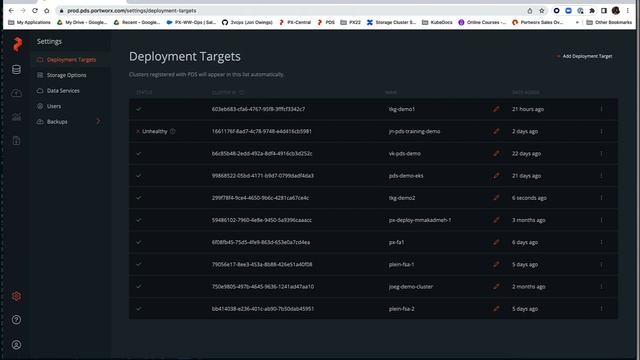Open Other Bookmarks folder

tap(609, 22)
